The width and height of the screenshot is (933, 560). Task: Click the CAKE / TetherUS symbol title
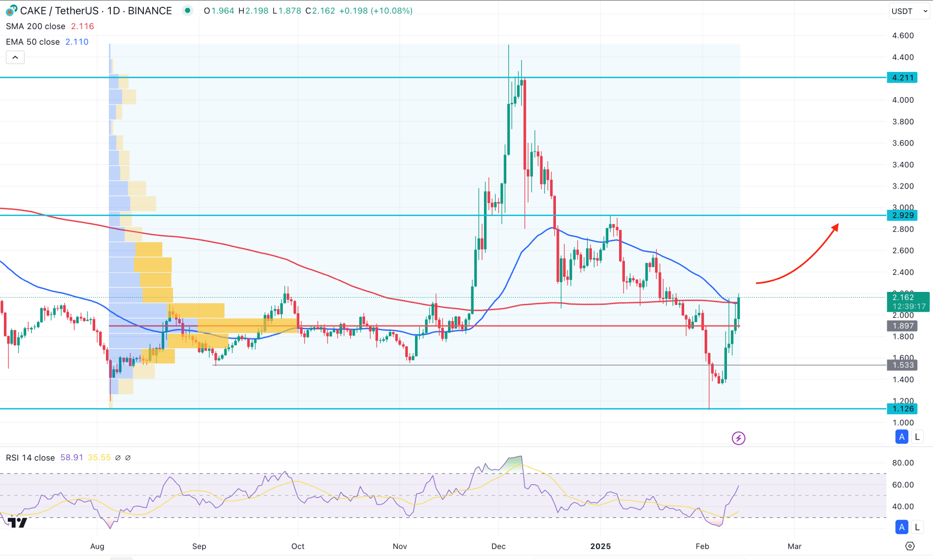click(x=59, y=11)
